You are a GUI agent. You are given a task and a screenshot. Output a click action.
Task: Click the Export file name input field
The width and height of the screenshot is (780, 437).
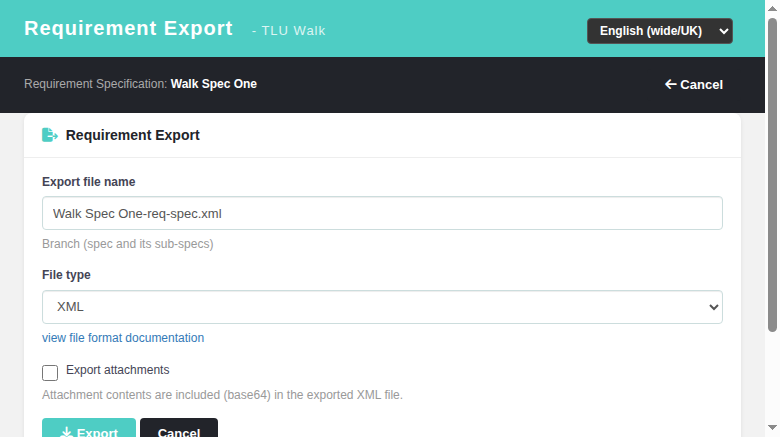[x=382, y=213]
